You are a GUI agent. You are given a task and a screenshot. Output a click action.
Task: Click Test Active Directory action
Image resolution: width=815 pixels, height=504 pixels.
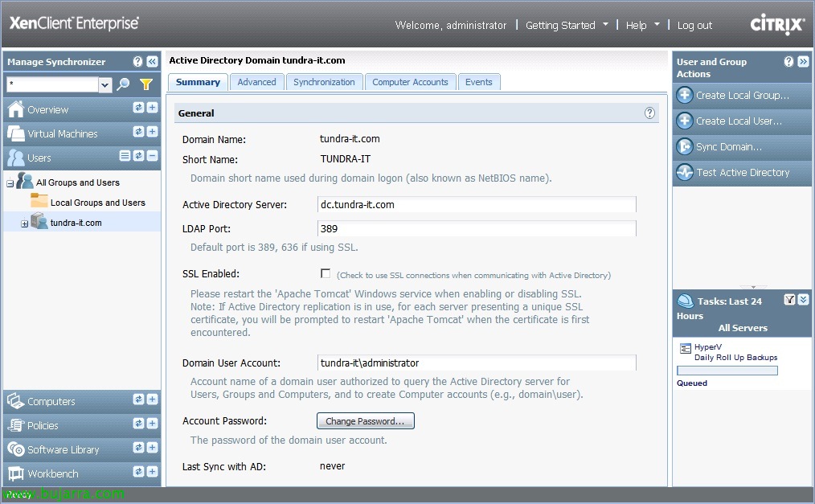click(x=742, y=173)
